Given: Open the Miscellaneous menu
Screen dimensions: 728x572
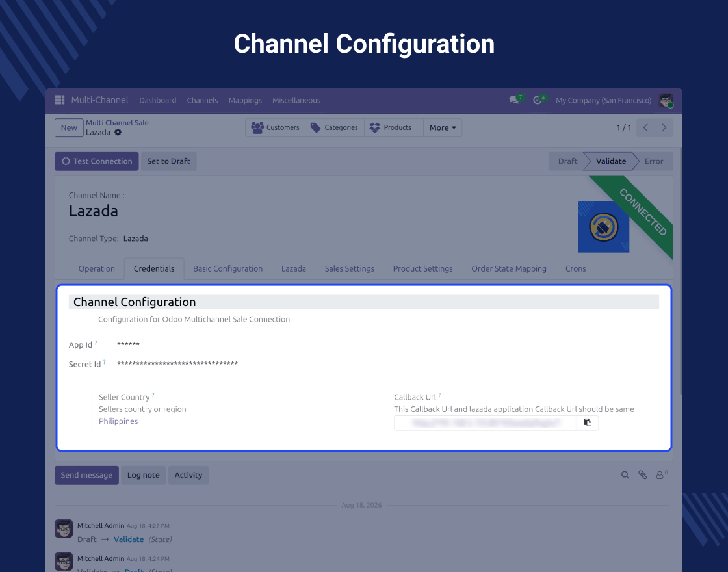Looking at the screenshot, I should [296, 100].
